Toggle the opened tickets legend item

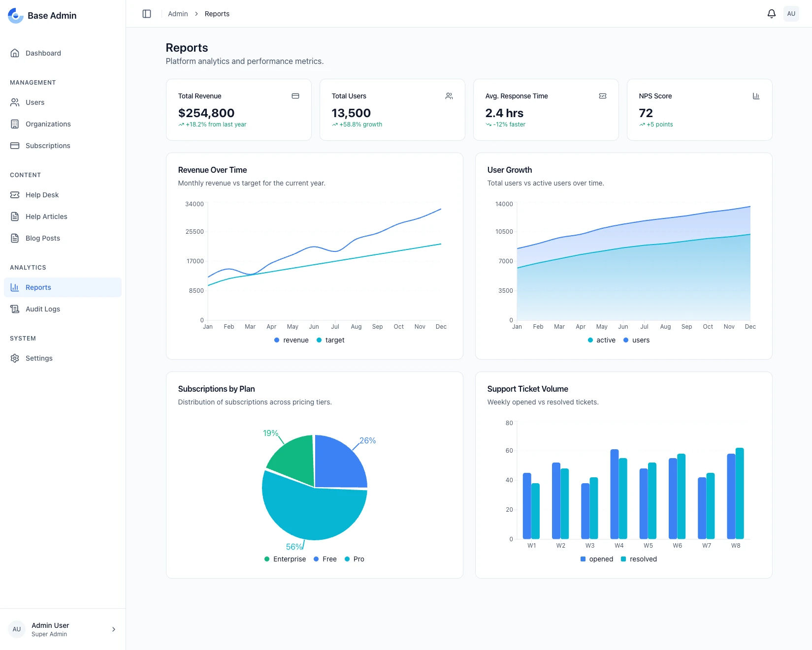[596, 559]
